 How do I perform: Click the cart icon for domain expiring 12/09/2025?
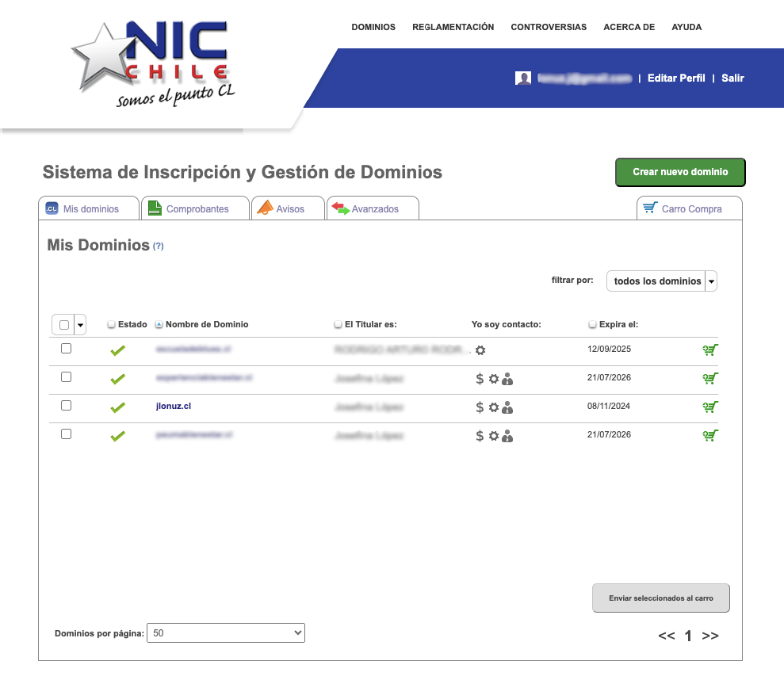click(x=709, y=350)
